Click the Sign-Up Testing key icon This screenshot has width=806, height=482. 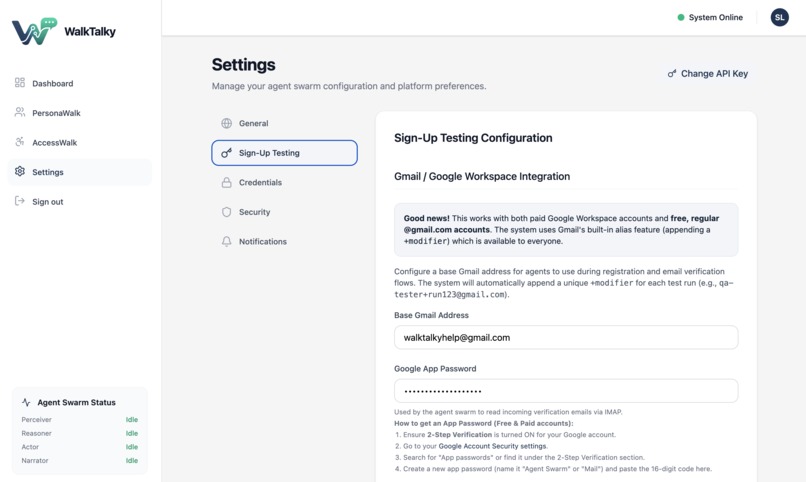[x=226, y=153]
